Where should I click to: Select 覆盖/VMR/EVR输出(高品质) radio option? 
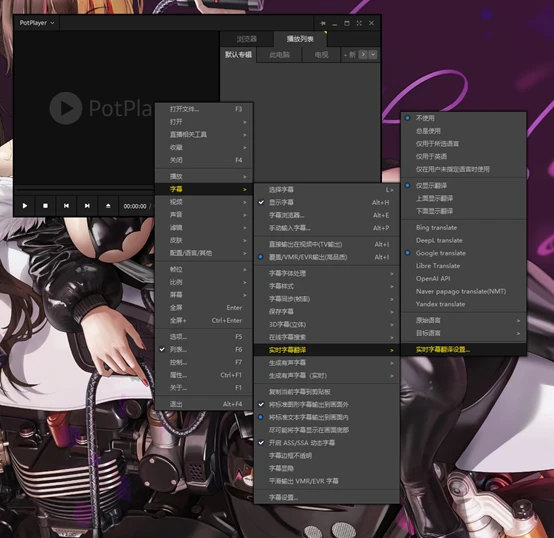click(327, 257)
